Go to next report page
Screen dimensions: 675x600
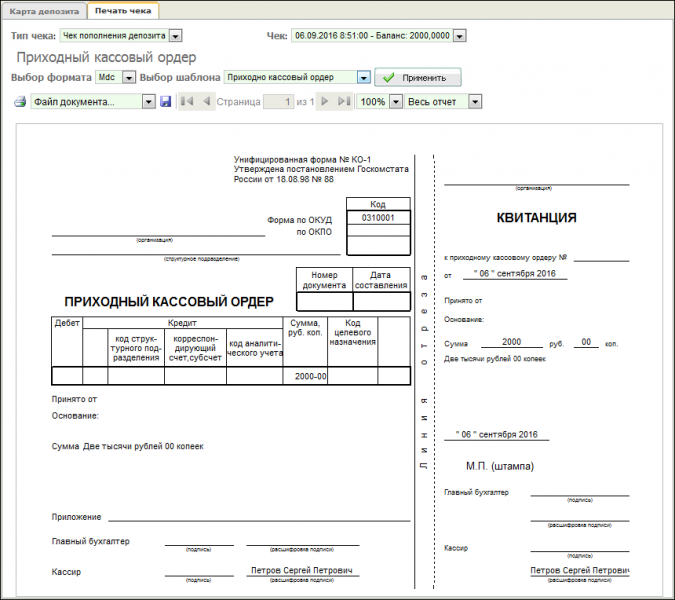324,102
